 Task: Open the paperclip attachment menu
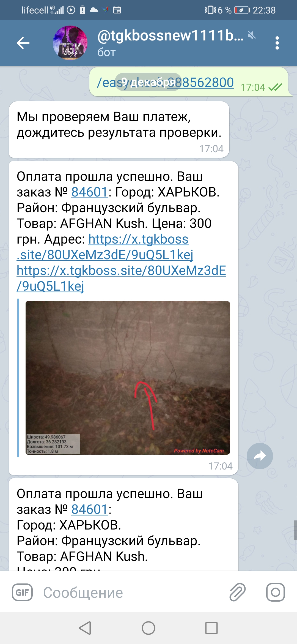[x=237, y=592]
